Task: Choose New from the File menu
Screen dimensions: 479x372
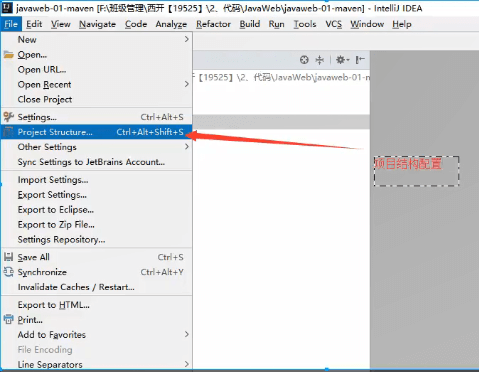Action: 97,39
